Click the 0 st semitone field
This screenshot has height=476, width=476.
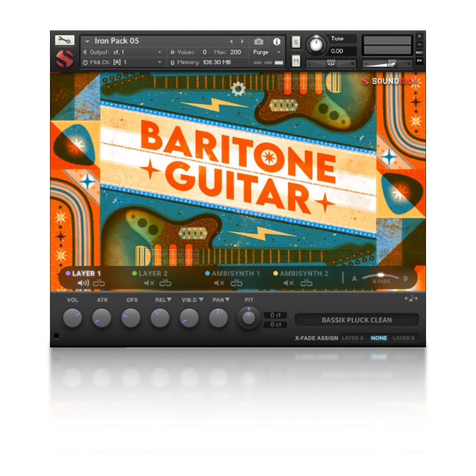click(x=274, y=315)
